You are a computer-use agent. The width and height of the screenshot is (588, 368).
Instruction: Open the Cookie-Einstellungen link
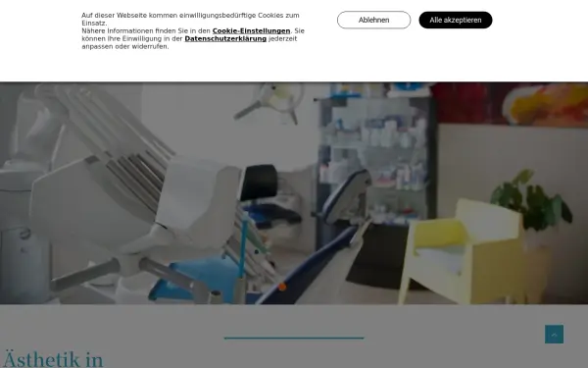[x=251, y=30]
